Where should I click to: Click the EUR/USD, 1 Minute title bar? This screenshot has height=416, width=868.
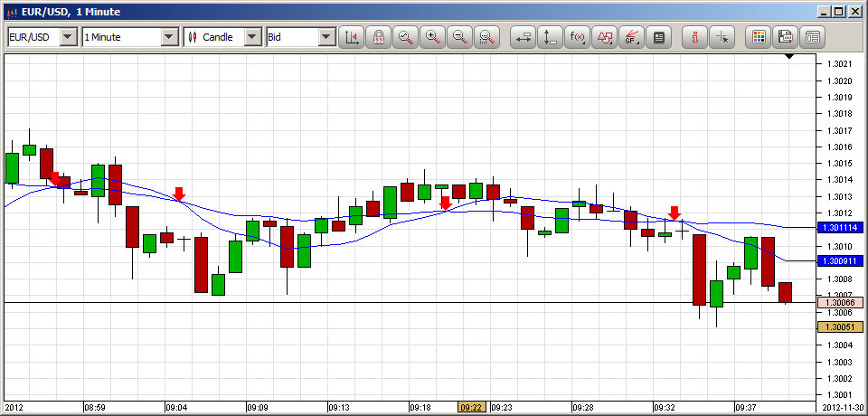tap(362, 12)
